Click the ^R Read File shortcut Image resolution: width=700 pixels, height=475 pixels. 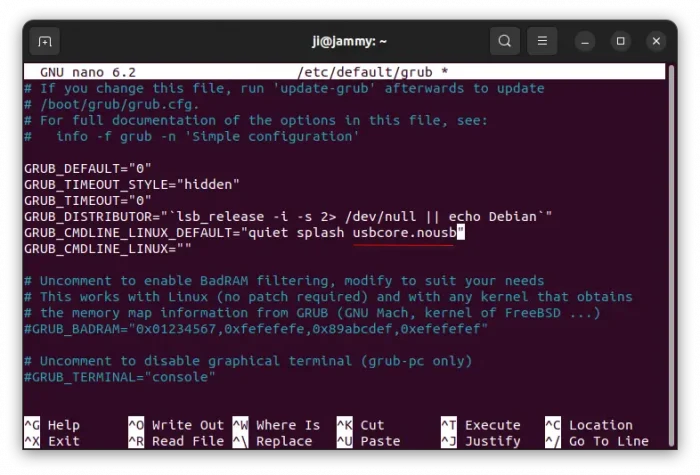tap(176, 441)
